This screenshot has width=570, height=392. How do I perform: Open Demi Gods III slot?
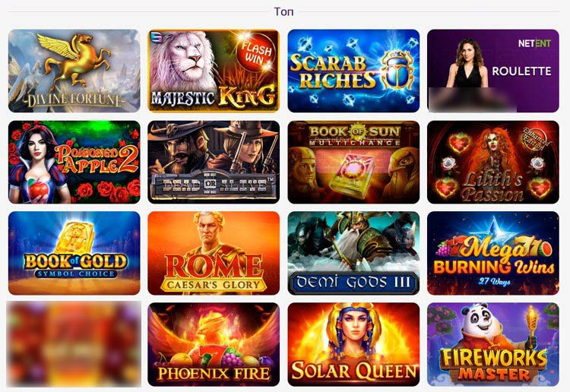point(353,253)
